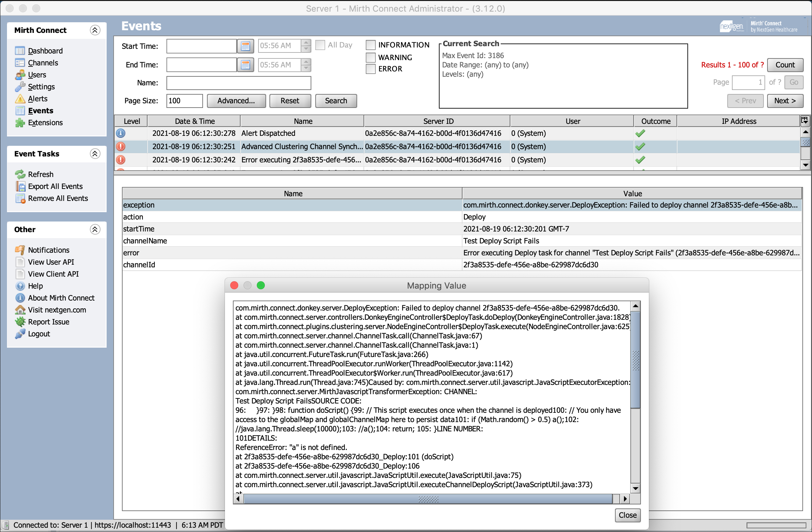This screenshot has height=532, width=812.
Task: Enable the WARNING level checkbox
Action: 370,57
